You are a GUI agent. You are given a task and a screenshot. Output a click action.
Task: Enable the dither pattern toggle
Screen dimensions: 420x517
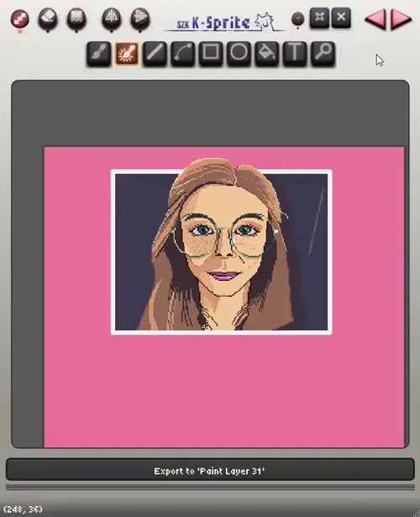point(76,18)
